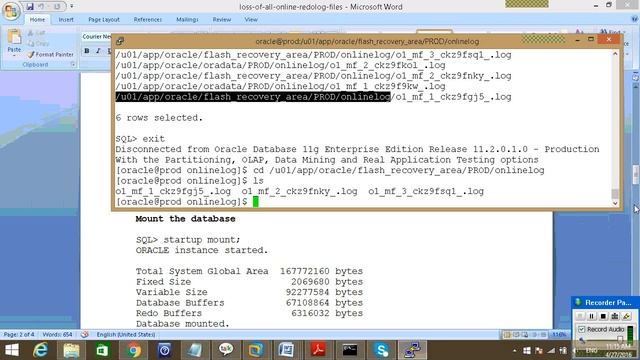Click the terminal scrollbar up arrow
The height and width of the screenshot is (360, 640).
[x=615, y=53]
